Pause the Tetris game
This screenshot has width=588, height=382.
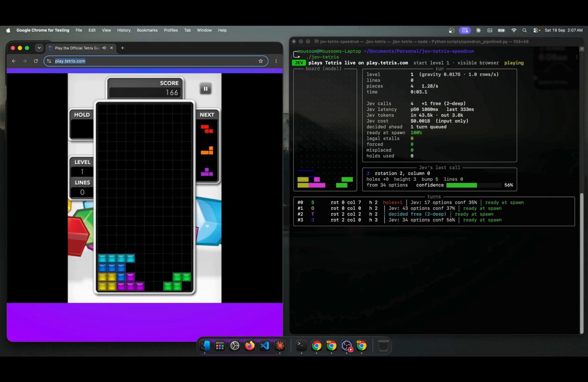coord(205,89)
